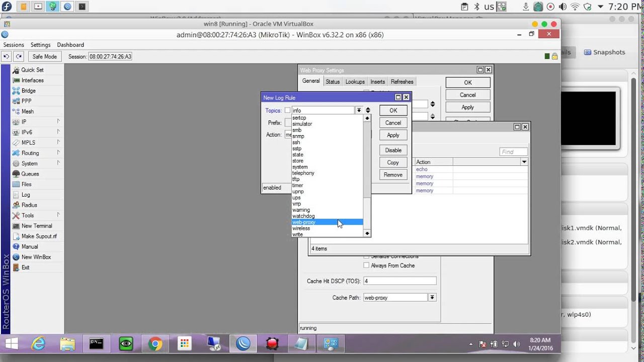The image size is (644, 362).
Task: Open Chrome in the VM taskbar
Action: point(155,344)
